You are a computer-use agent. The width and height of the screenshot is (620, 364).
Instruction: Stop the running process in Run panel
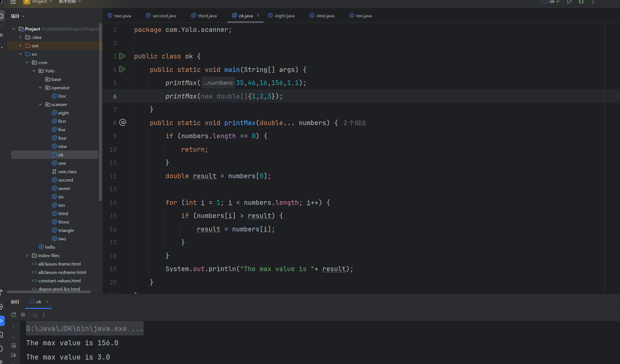(x=23, y=315)
